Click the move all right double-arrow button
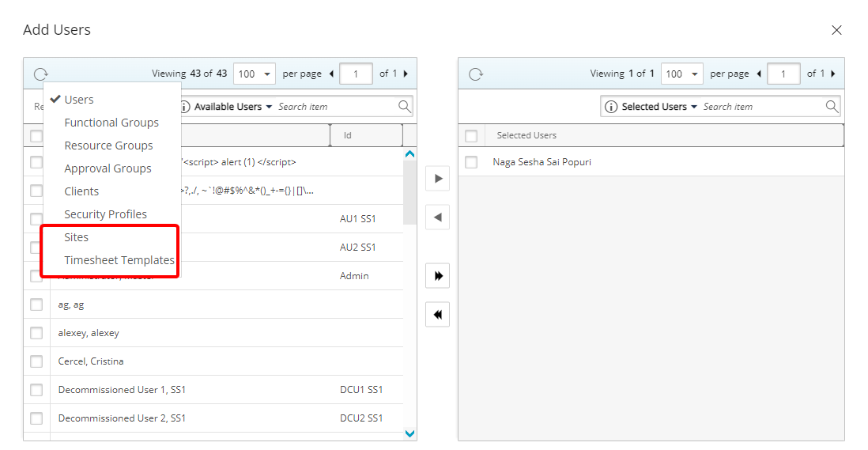Image resolution: width=868 pixels, height=450 pixels. coord(437,276)
